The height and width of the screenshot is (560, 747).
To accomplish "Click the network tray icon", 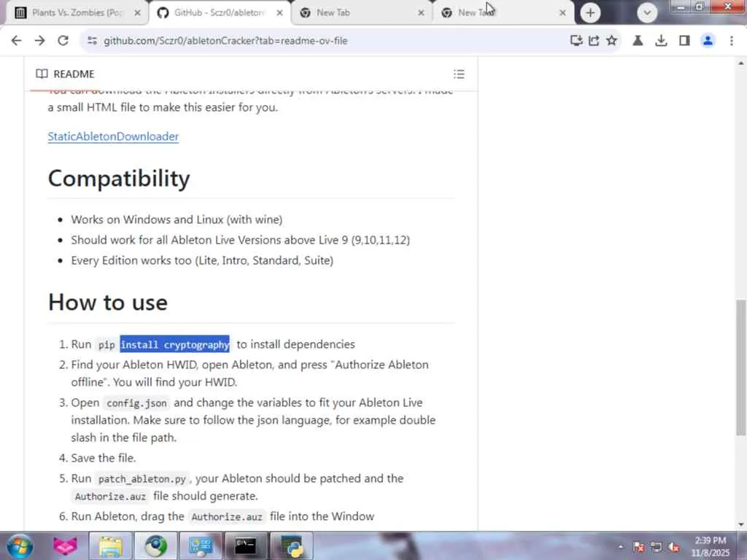I will [657, 547].
